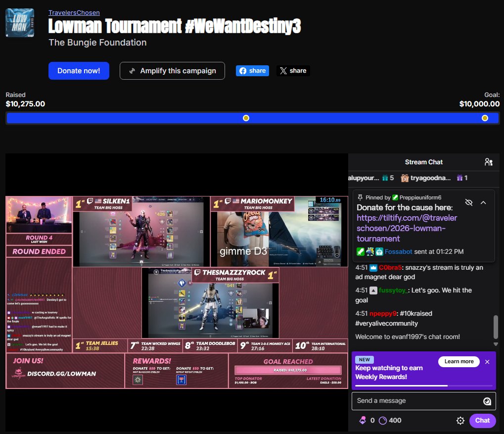Image resolution: width=504 pixels, height=434 pixels.
Task: Share campaign on X
Action: pos(293,71)
